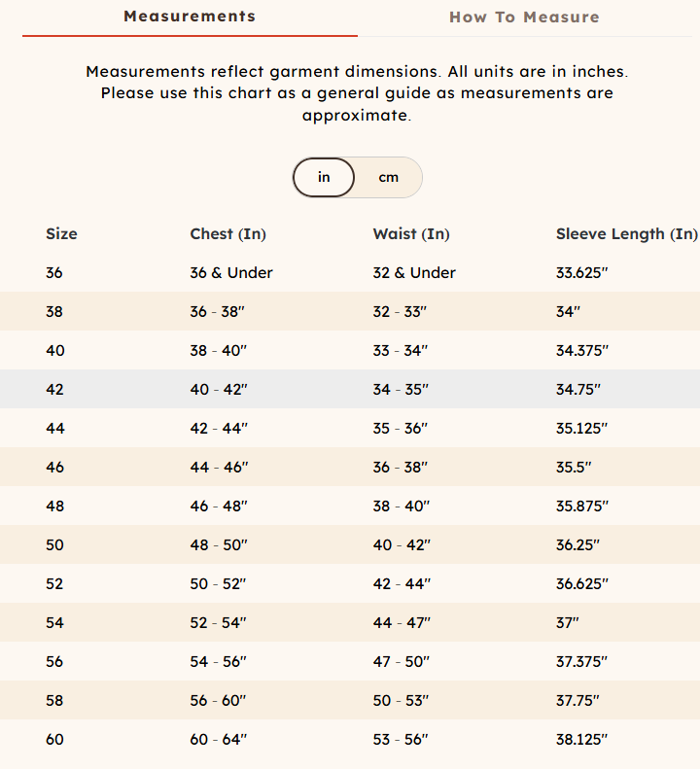700x769 pixels.
Task: Select the 44 - 47" waist value
Action: click(x=402, y=623)
